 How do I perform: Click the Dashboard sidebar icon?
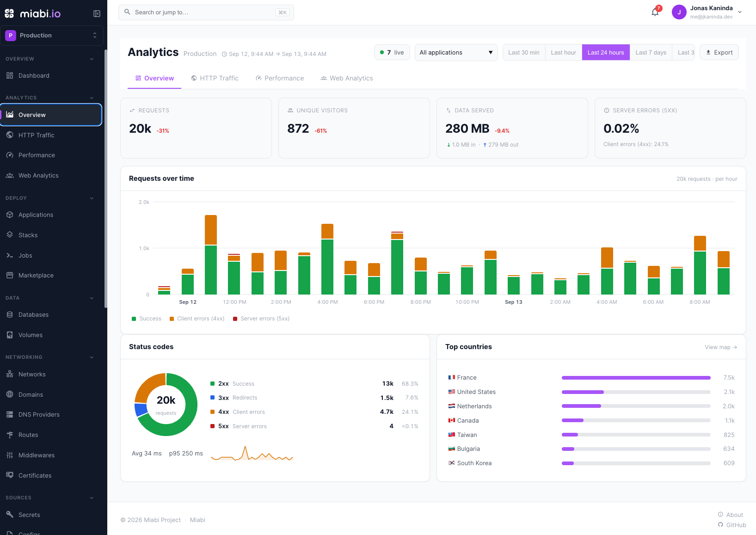point(10,75)
